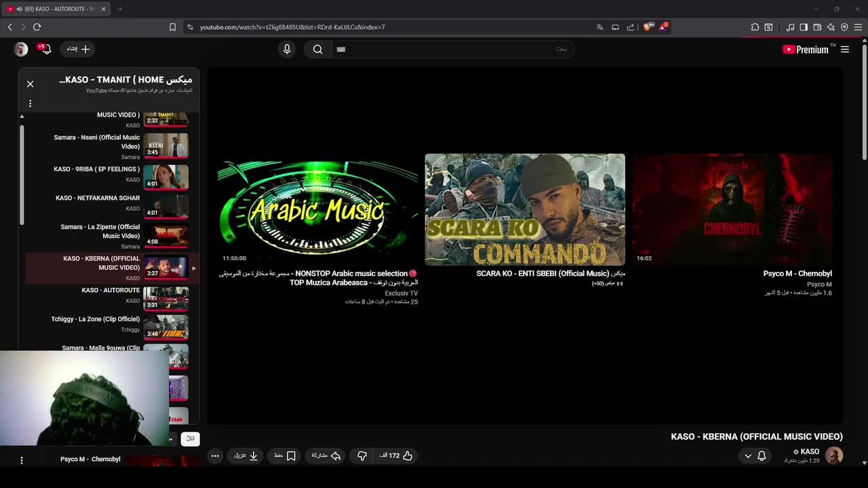Click the install/cast screen icon in address bar
The image size is (868, 488).
(x=615, y=27)
